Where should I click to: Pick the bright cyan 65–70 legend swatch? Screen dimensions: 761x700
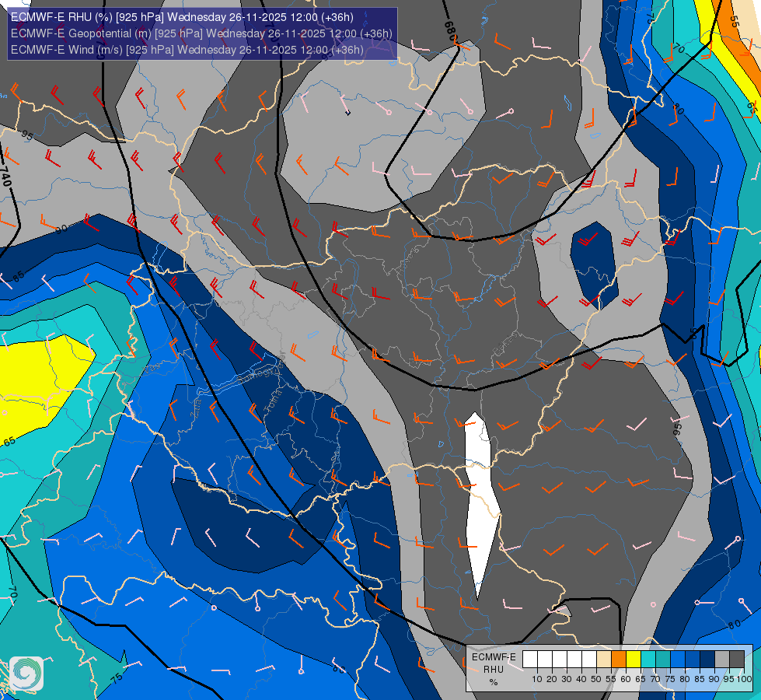point(648,659)
